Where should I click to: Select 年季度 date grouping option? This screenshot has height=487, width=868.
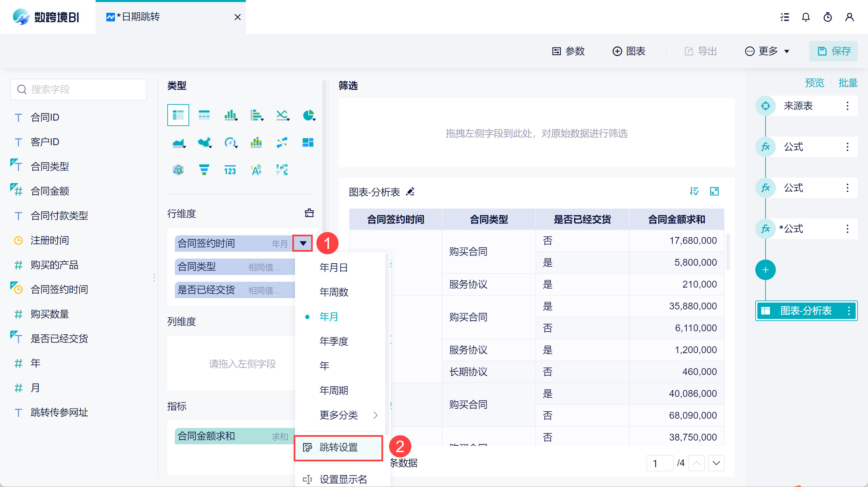click(x=334, y=341)
